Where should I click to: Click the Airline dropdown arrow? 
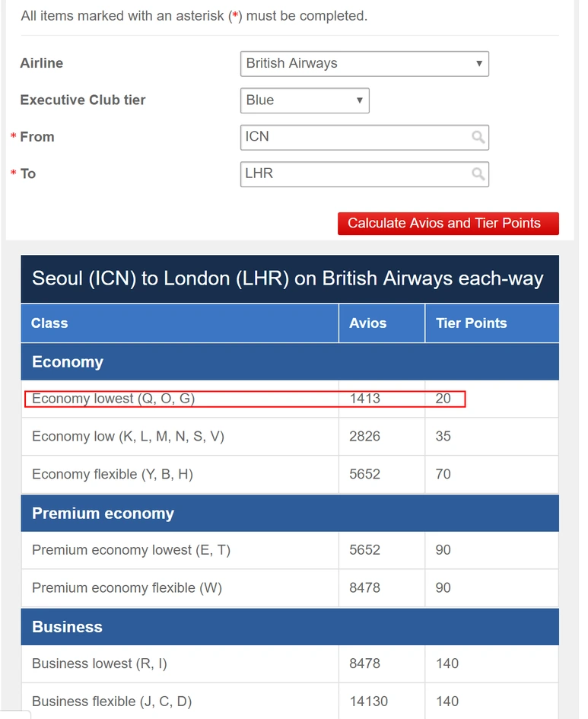479,63
